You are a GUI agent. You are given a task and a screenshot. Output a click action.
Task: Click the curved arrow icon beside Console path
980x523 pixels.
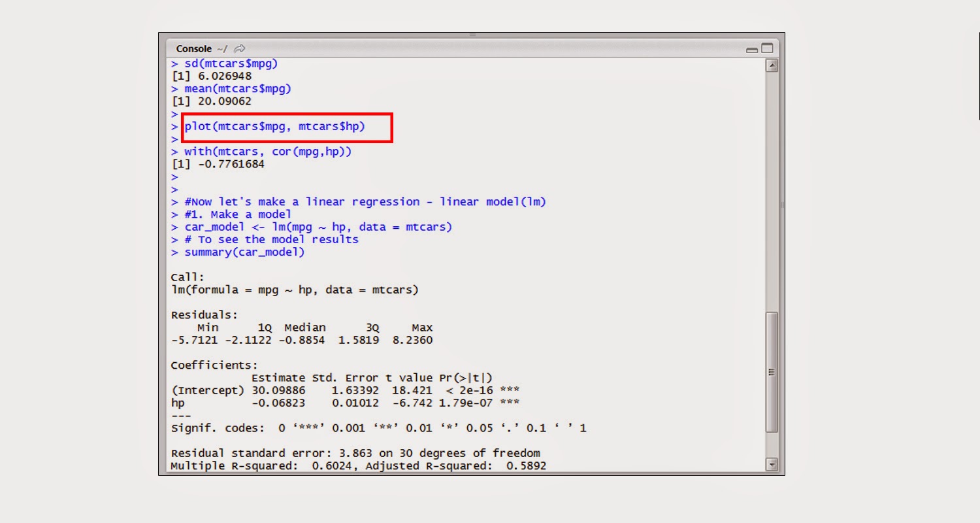(x=238, y=48)
